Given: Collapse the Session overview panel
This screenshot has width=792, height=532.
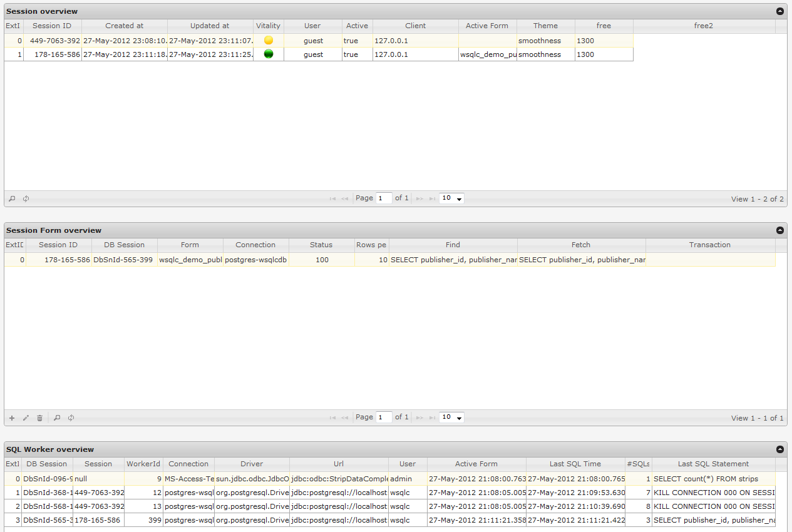Looking at the screenshot, I should click(x=779, y=11).
